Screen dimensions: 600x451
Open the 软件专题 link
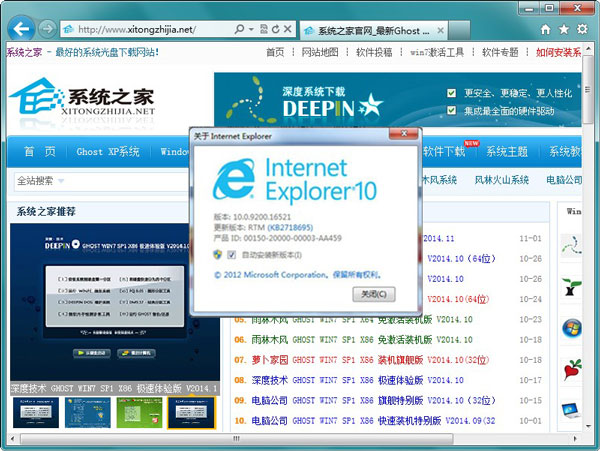(500, 52)
